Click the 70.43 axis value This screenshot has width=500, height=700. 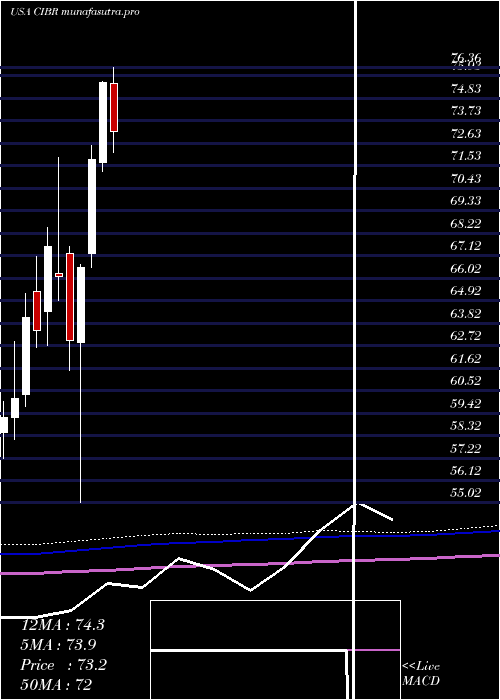[x=466, y=179]
